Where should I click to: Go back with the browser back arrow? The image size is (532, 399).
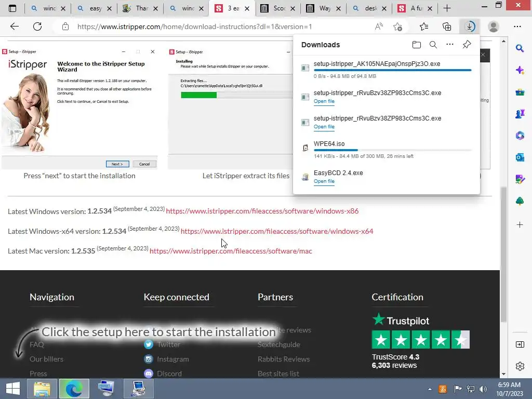click(x=14, y=26)
